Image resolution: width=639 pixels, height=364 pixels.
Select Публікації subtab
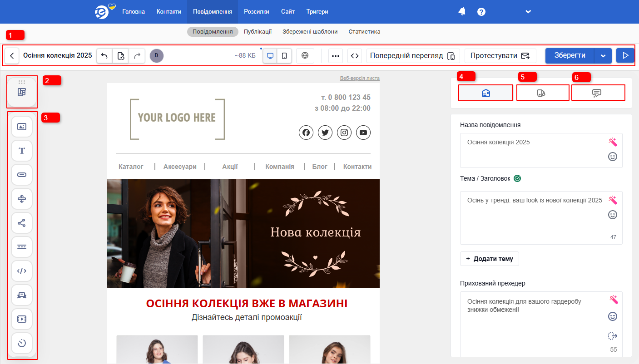pos(258,32)
